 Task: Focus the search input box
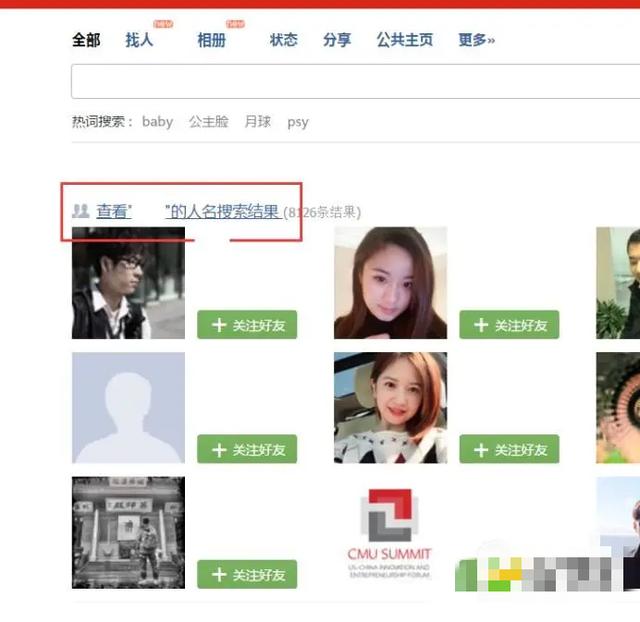[356, 81]
